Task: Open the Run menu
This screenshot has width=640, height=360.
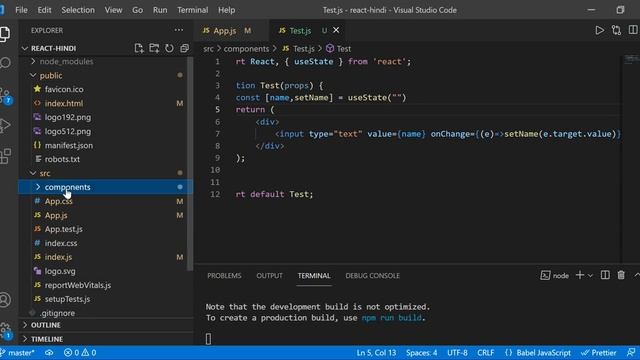Action: [x=160, y=10]
